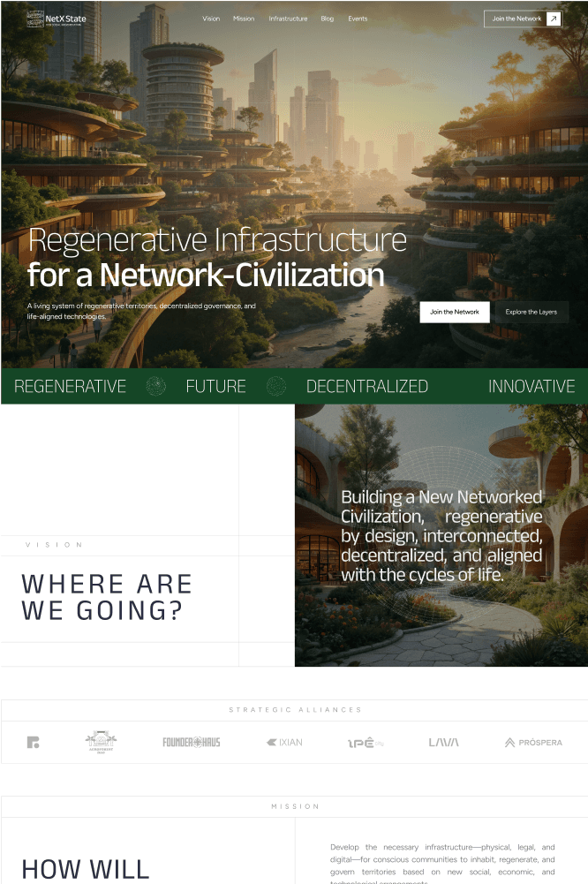Open the Vision menu item
The width and height of the screenshot is (588, 884).
pyautogui.click(x=211, y=19)
